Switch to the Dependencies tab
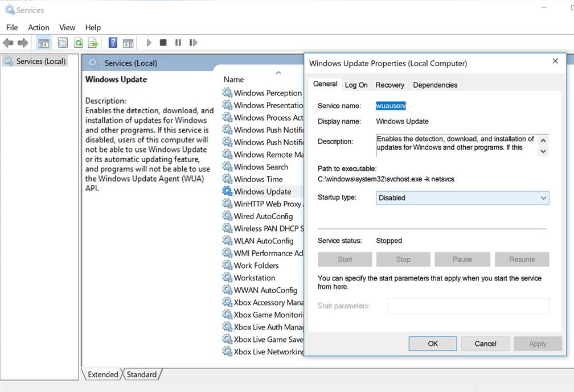The image size is (574, 392). coord(435,85)
